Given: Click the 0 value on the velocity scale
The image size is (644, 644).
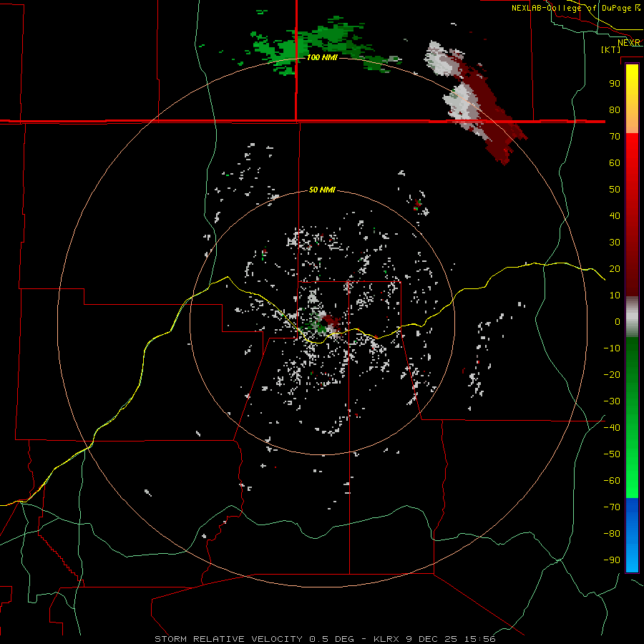Looking at the screenshot, I should (617, 321).
